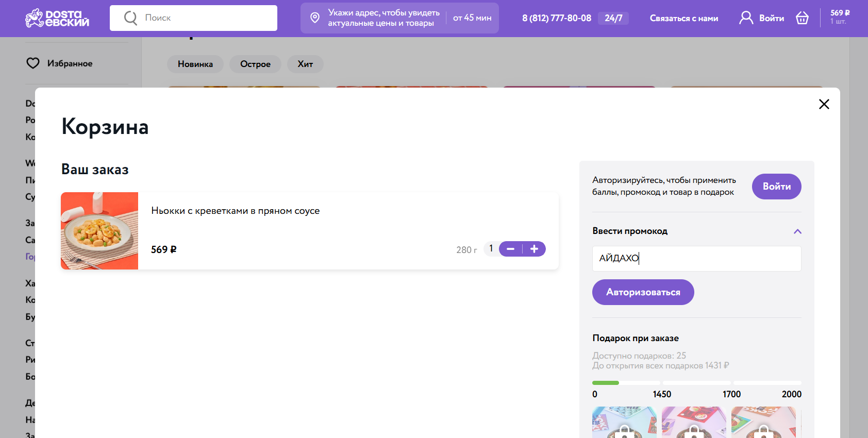The image size is (868, 438).
Task: Click the item price 569 ₽
Action: [164, 249]
